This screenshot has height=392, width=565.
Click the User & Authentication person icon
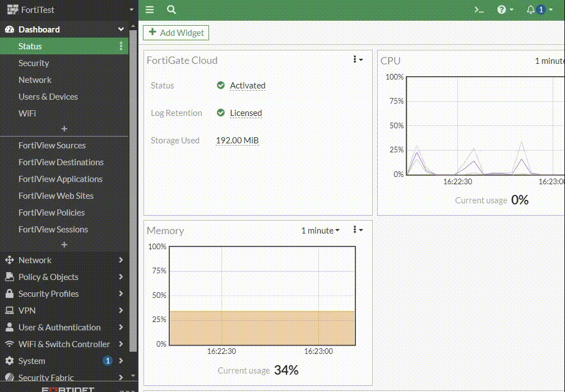[10, 327]
